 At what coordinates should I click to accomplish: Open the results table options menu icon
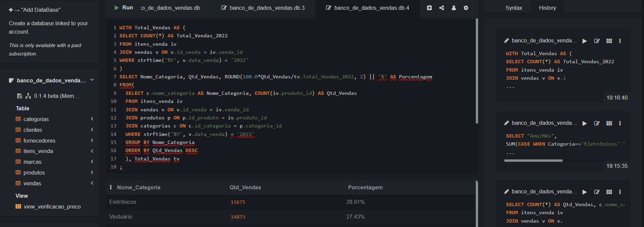click(111, 187)
